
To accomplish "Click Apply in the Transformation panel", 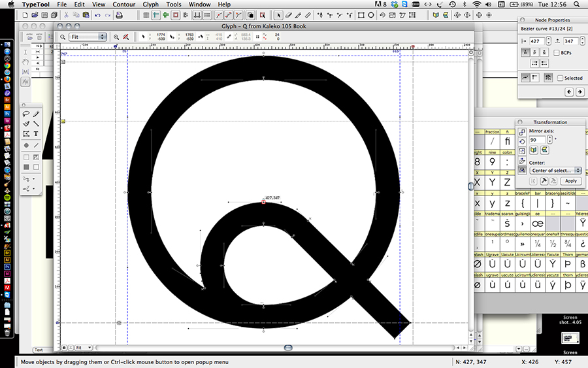I will click(x=571, y=181).
